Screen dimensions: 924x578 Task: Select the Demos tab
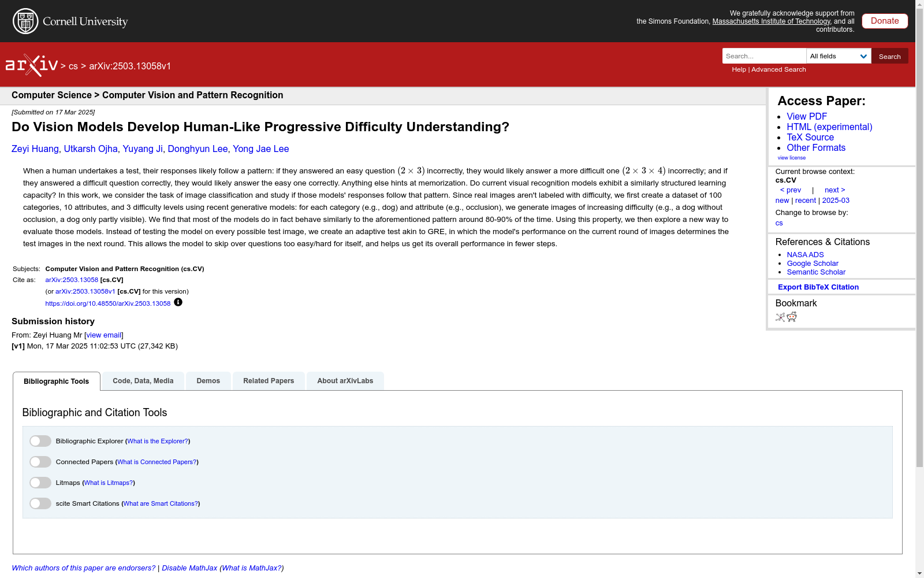click(x=208, y=381)
